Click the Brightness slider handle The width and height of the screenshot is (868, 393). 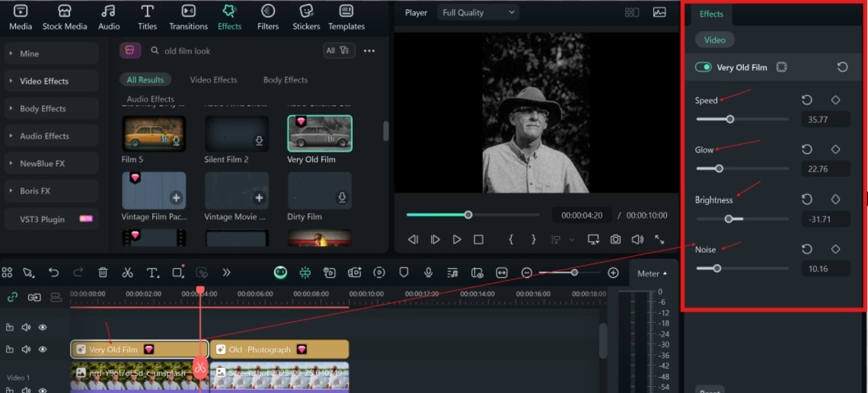(729, 219)
